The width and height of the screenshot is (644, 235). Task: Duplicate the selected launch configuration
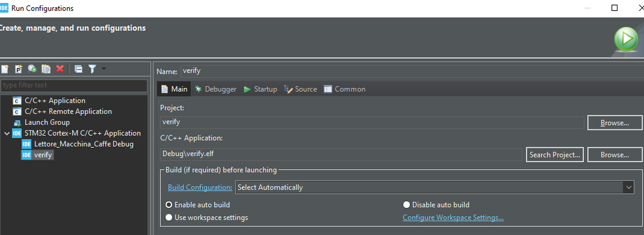46,69
